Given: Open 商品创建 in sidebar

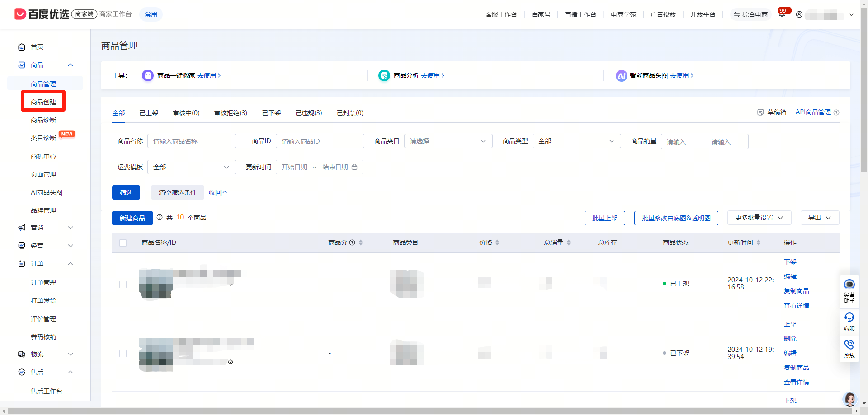Looking at the screenshot, I should pos(43,102).
